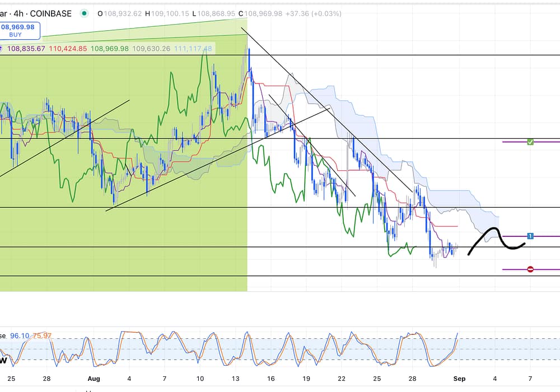This screenshot has width=560, height=392.
Task: Click the orange stochastic value 75.97
Action: coord(42,335)
